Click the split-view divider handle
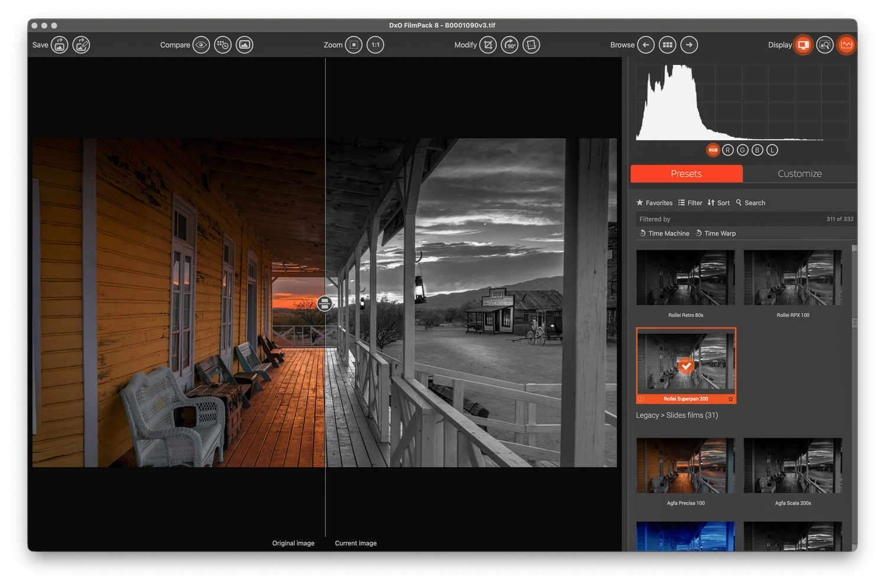Screen dimensions: 885x588 pos(324,303)
